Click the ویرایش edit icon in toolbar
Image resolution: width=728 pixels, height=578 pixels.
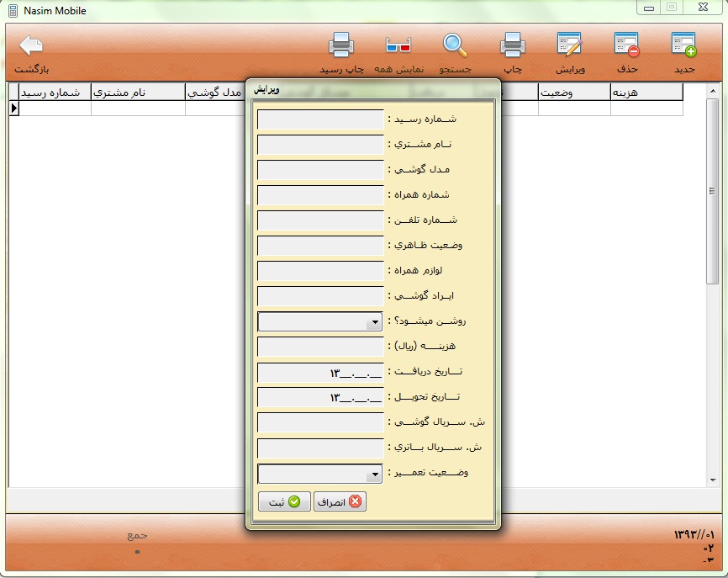(x=570, y=45)
